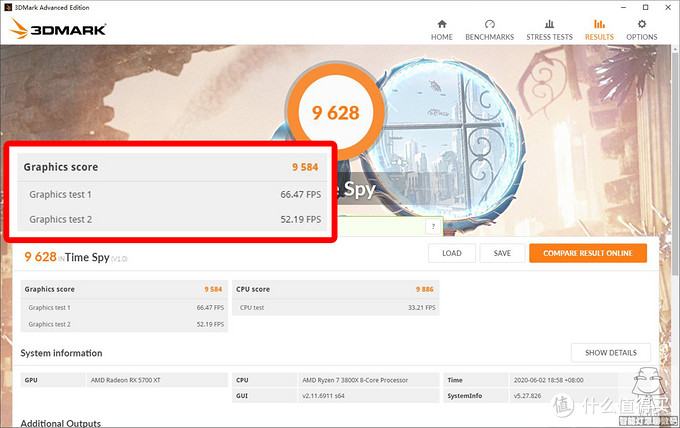Click the SystemInfo v5.27.826 value
680x428 pixels.
527,395
